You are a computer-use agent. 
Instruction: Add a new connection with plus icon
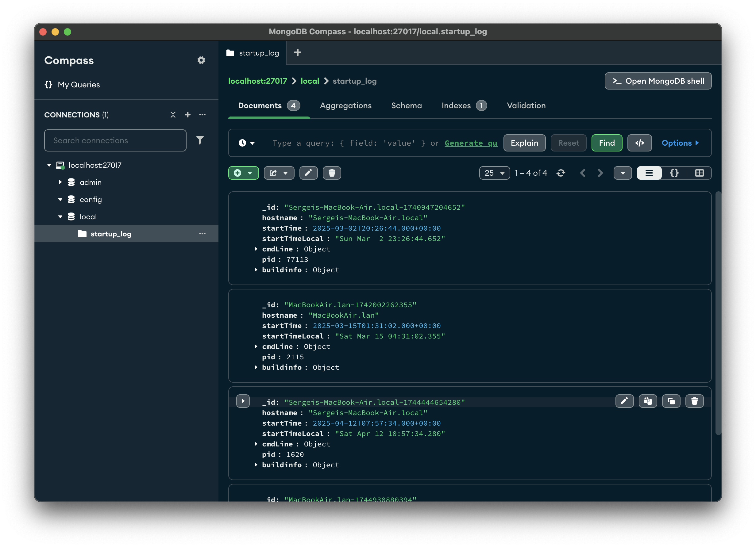tap(188, 115)
